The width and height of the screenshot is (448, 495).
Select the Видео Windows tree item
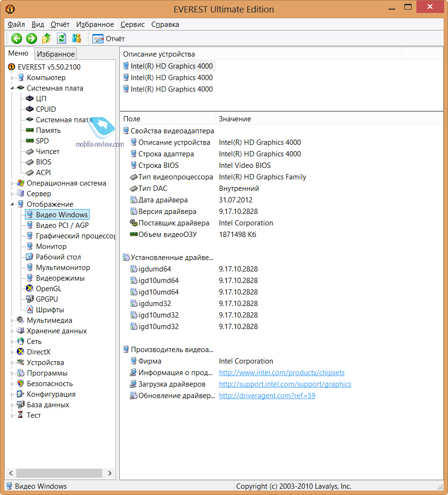coord(57,215)
